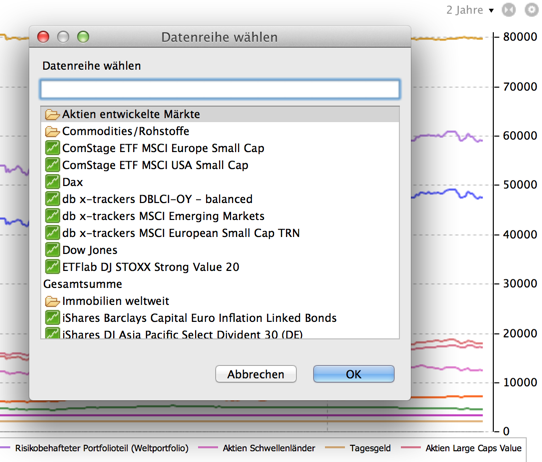Viewport: 542px width, 462px height.
Task: Click chart icon of db x-trackers MSCI Emerging Markets
Action: [52, 216]
